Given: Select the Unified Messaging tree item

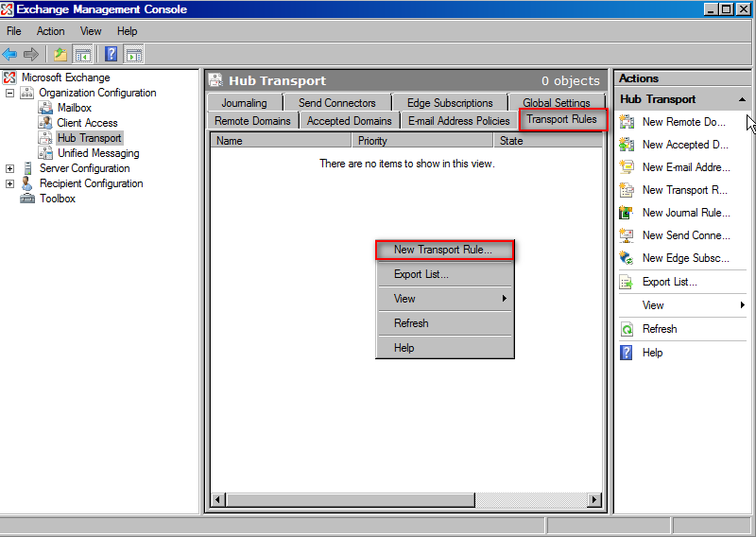Looking at the screenshot, I should click(98, 153).
